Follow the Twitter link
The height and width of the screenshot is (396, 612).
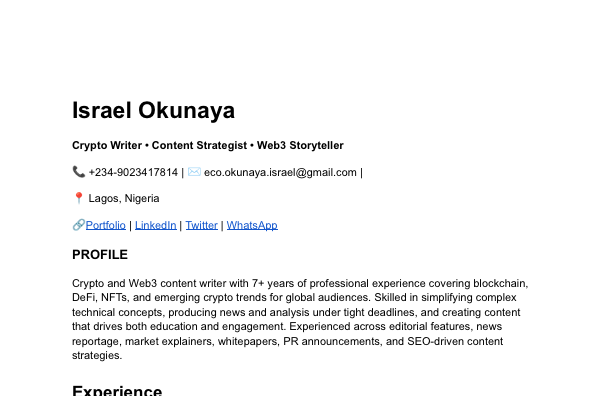pyautogui.click(x=201, y=225)
